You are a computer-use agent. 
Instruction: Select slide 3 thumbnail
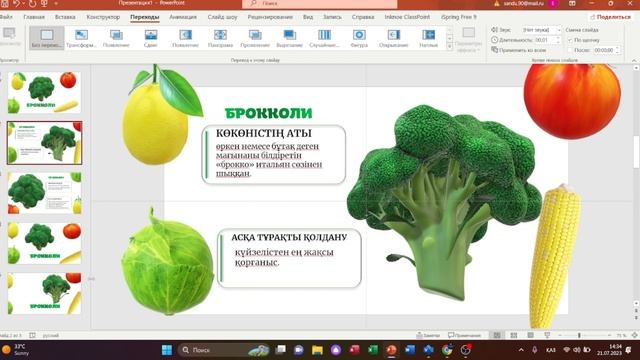pos(44,193)
